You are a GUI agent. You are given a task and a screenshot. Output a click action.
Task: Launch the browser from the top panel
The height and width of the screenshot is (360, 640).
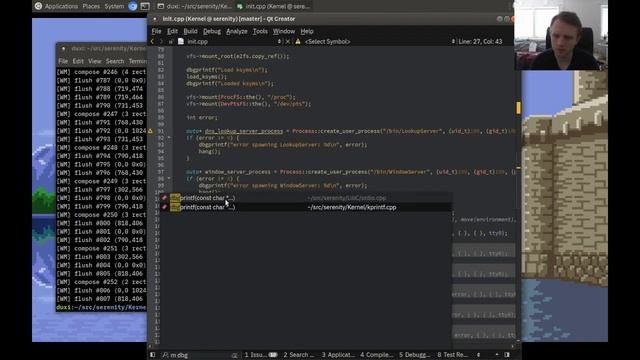(x=133, y=6)
